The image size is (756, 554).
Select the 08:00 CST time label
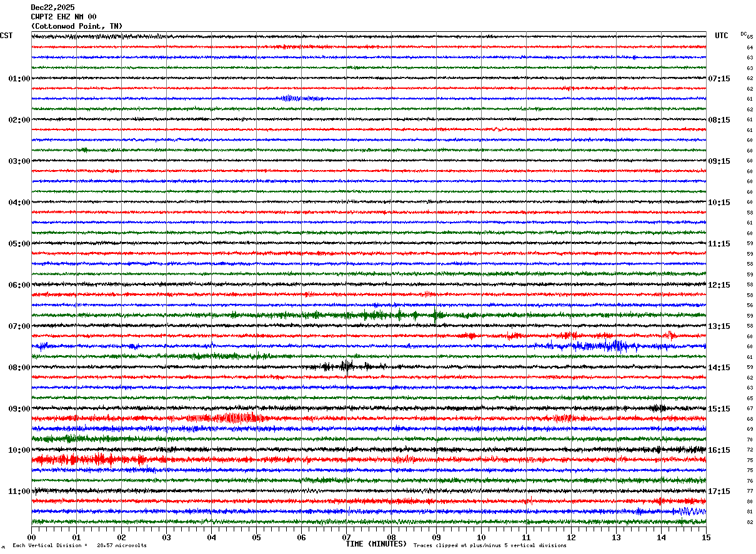pos(19,368)
